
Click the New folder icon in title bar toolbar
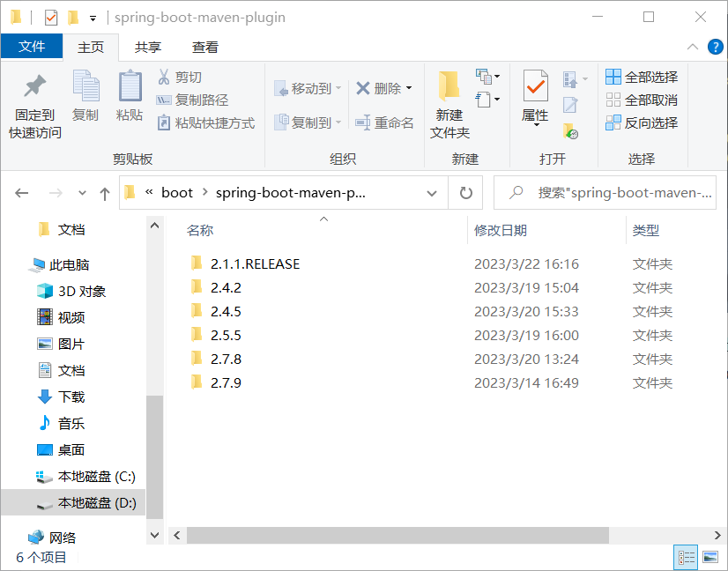[73, 19]
